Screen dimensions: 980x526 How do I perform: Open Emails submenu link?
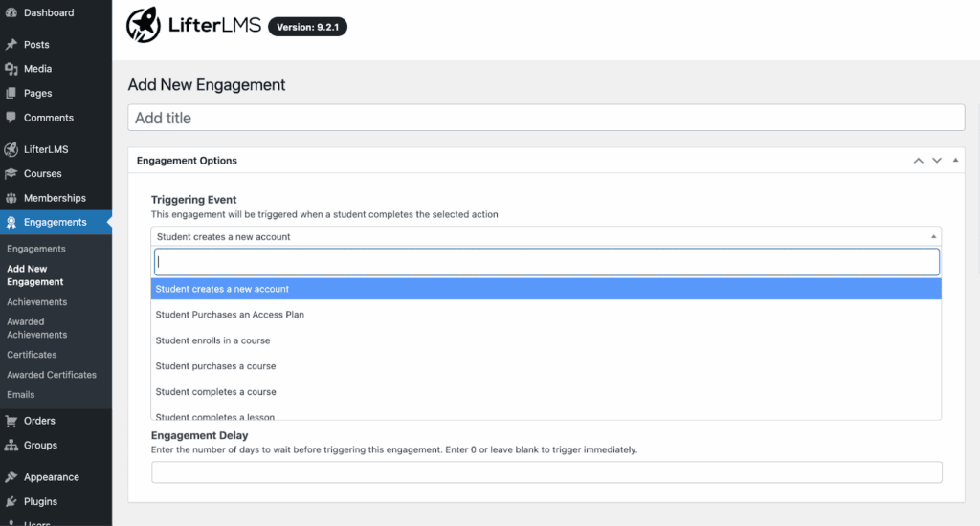coord(21,395)
